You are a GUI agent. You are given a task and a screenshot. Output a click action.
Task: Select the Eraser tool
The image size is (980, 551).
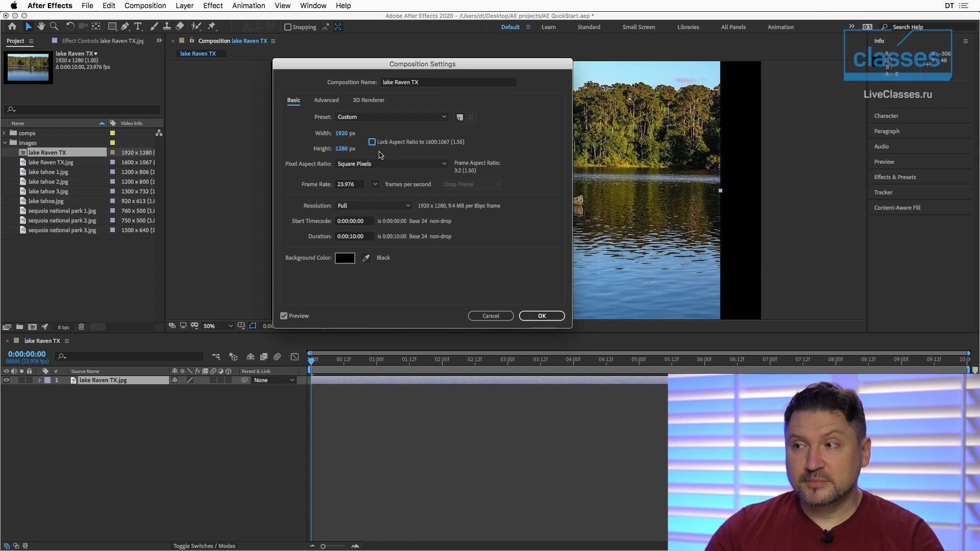(180, 27)
